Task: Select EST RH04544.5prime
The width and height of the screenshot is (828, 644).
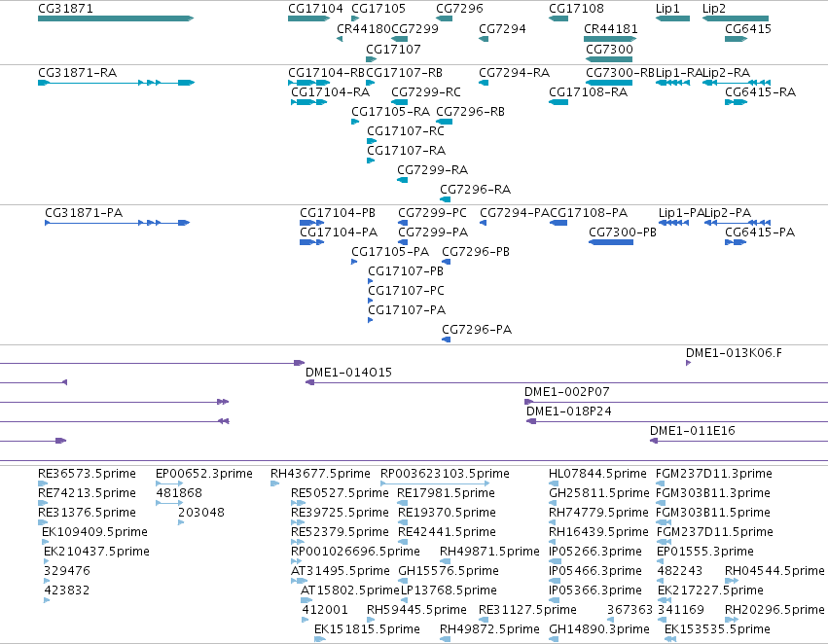Action: click(732, 581)
